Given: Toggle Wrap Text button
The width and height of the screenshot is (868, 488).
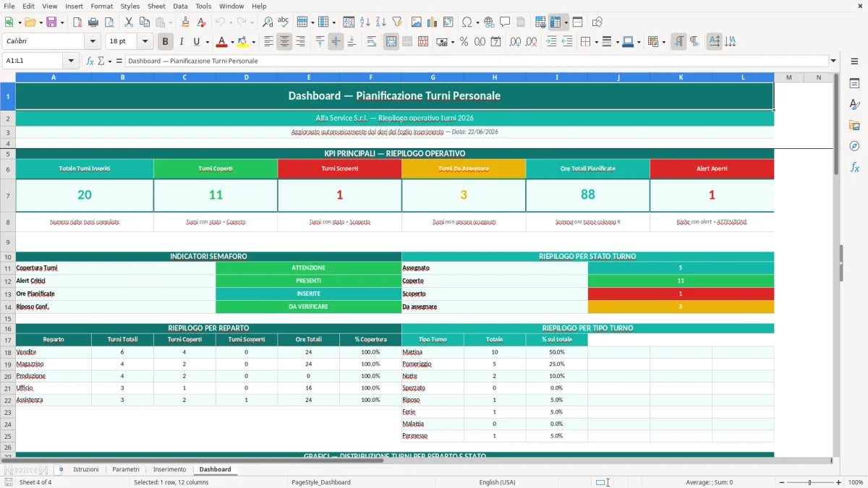Looking at the screenshot, I should click(x=372, y=42).
